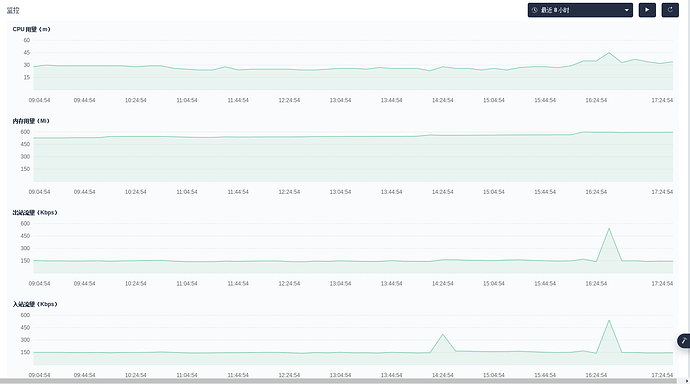Click the 入站流量 (Kbps) chart title
The image size is (690, 384).
click(35, 304)
